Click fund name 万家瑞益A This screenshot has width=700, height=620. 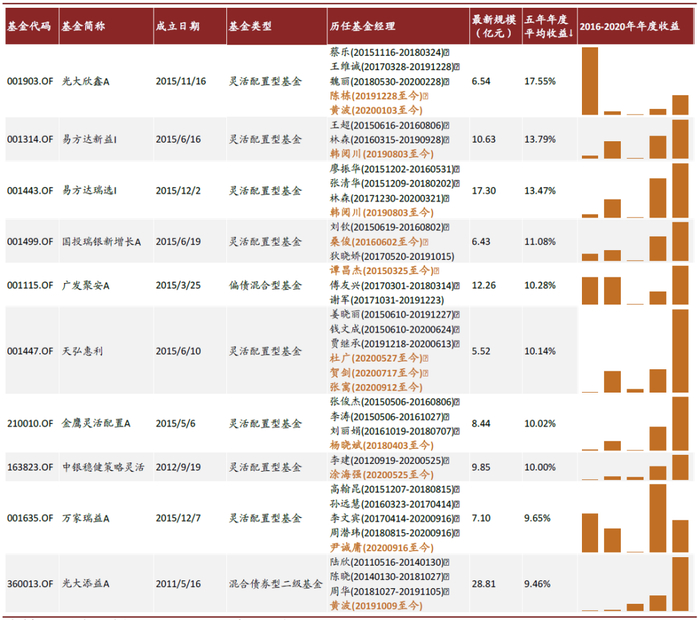coord(86,518)
